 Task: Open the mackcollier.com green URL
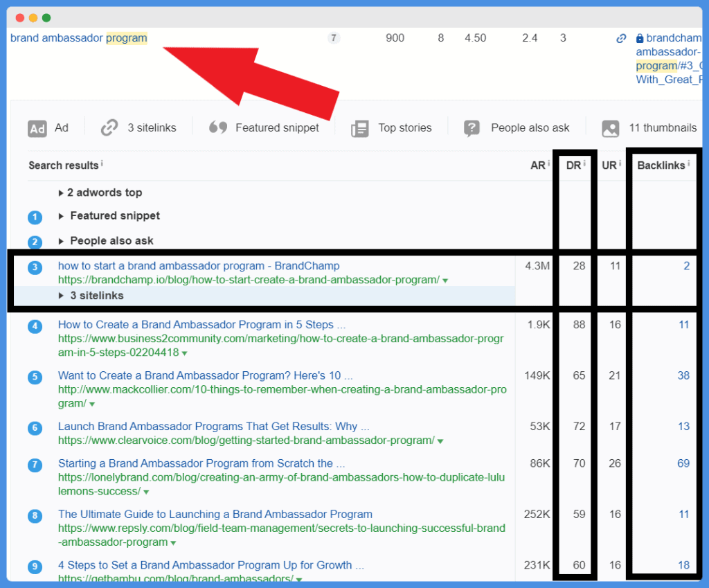tap(282, 396)
